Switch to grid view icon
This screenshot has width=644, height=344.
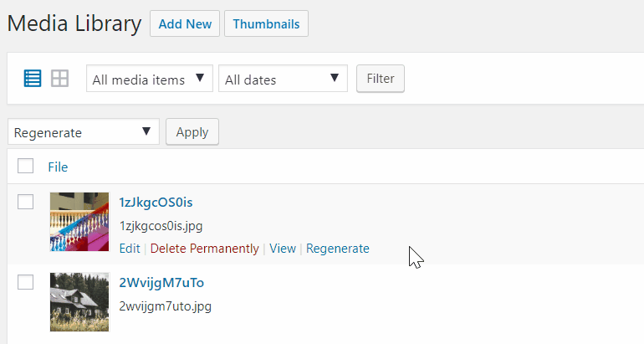pyautogui.click(x=59, y=78)
